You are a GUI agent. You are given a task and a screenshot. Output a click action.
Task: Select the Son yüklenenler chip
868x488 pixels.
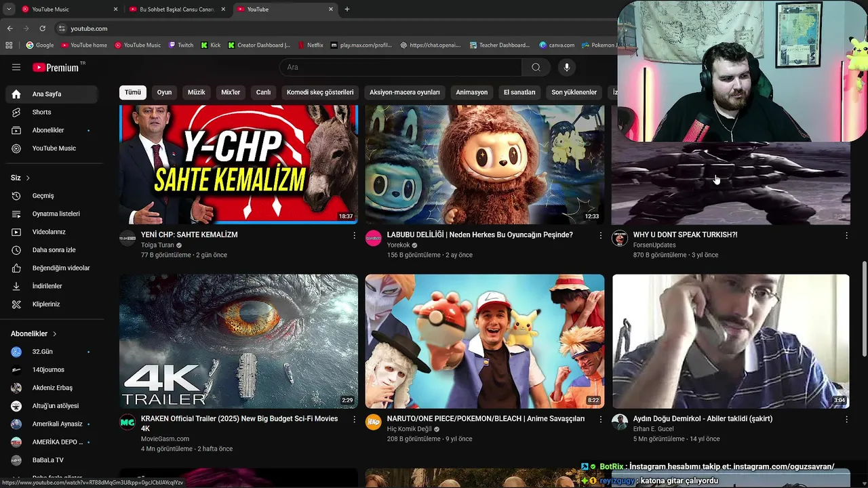pos(574,92)
